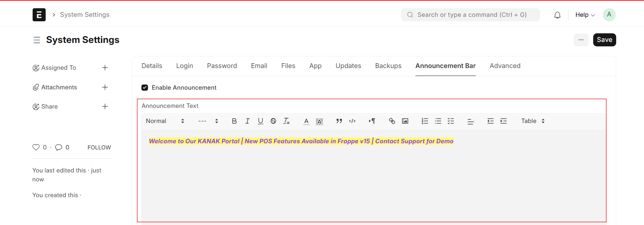Apply underline formatting

tap(261, 121)
